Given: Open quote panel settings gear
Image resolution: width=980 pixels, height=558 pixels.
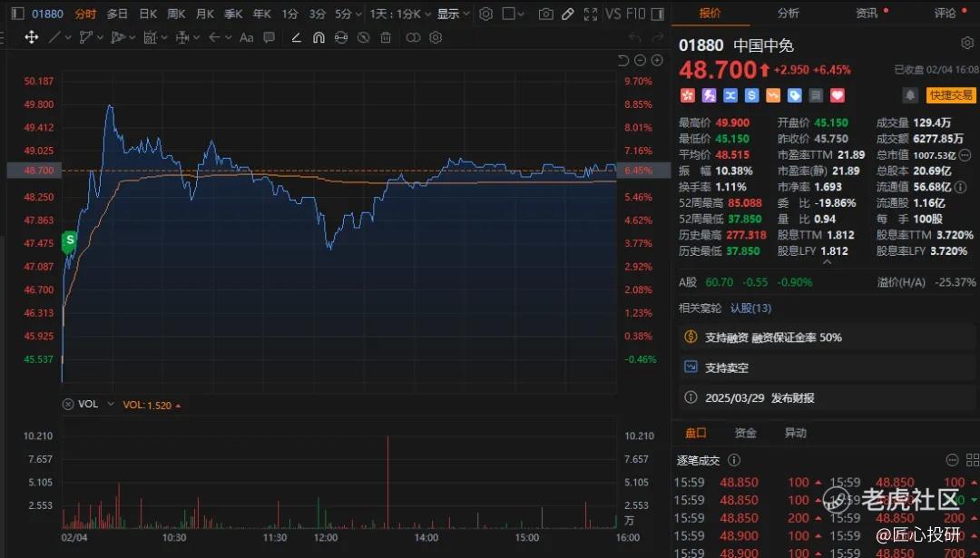Looking at the screenshot, I should pos(967,44).
